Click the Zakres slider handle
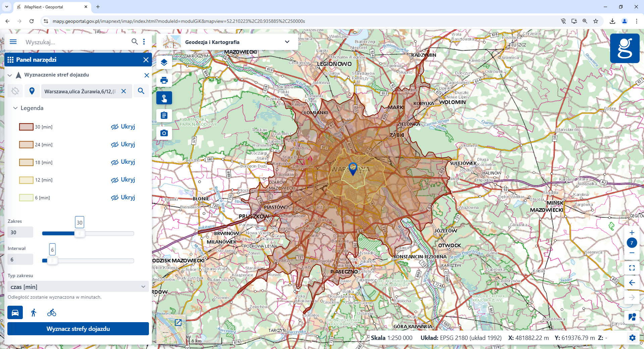644x349 pixels. pyautogui.click(x=79, y=233)
